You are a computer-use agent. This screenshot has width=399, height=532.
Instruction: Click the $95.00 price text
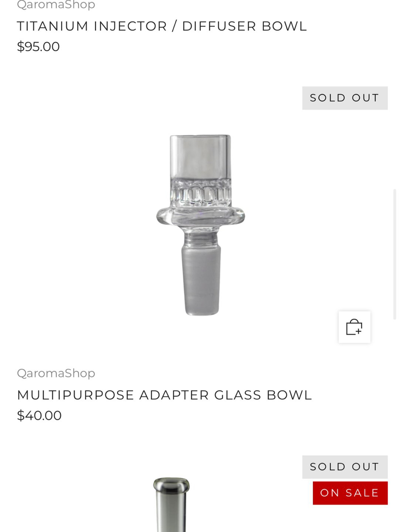click(x=38, y=46)
